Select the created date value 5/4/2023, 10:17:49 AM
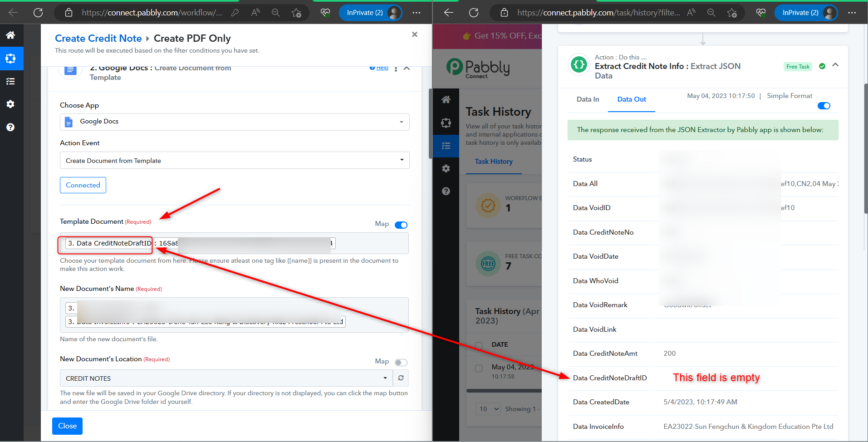Image resolution: width=868 pixels, height=442 pixels. tap(701, 402)
